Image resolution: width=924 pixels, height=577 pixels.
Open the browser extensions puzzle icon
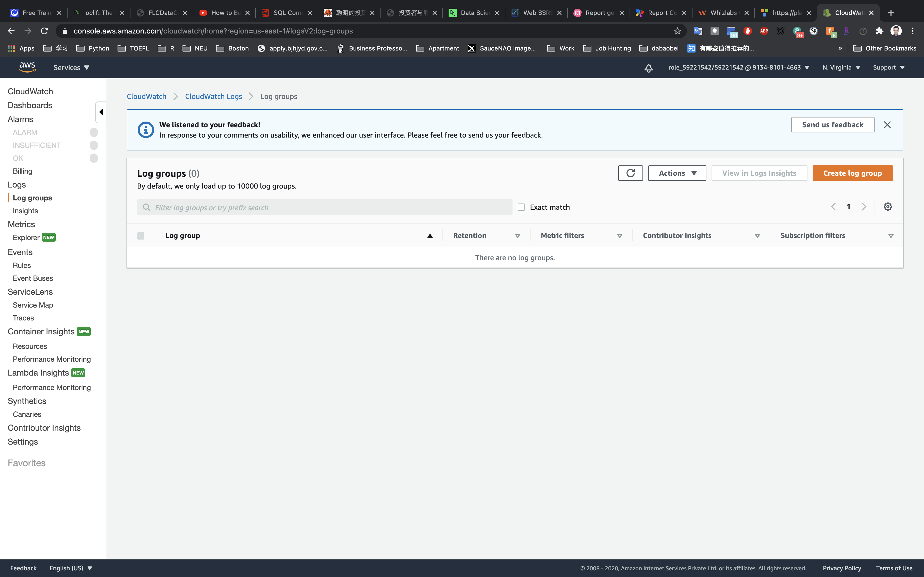(x=880, y=31)
